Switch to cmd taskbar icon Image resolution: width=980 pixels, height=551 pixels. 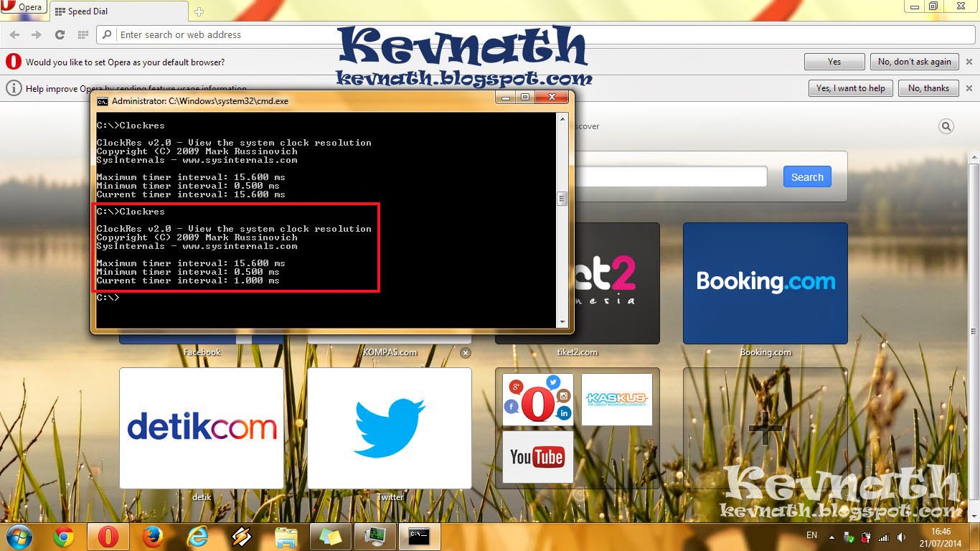click(419, 537)
